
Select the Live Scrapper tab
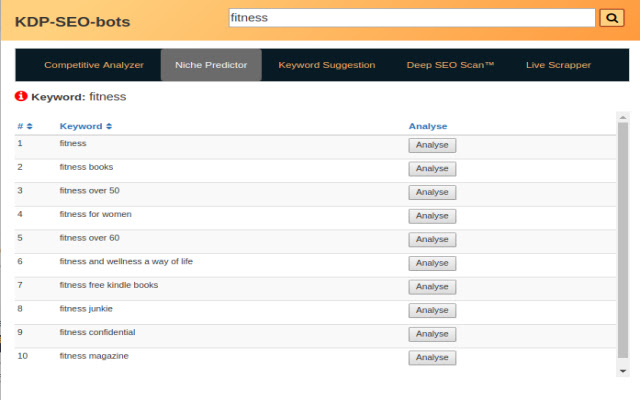[558, 65]
